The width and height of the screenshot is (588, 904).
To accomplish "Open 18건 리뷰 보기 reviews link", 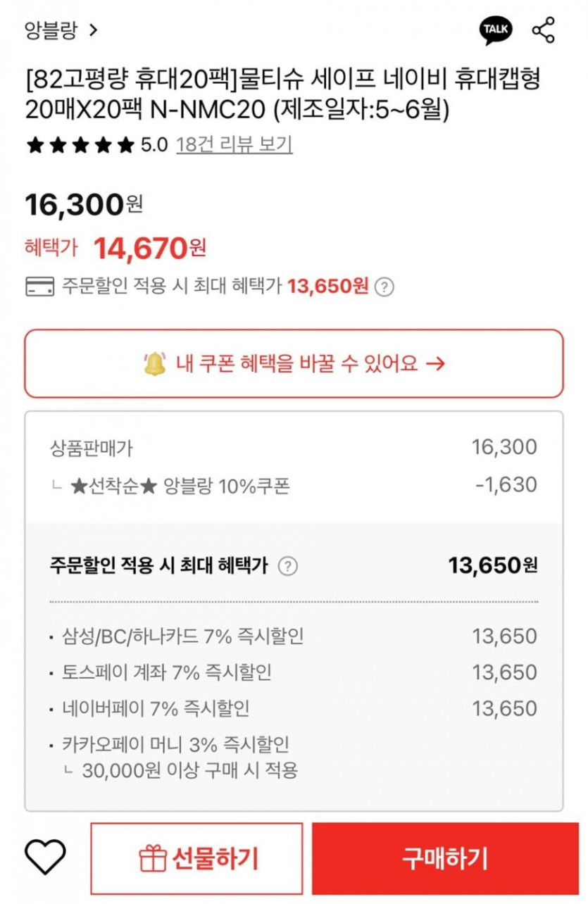I will click(234, 145).
